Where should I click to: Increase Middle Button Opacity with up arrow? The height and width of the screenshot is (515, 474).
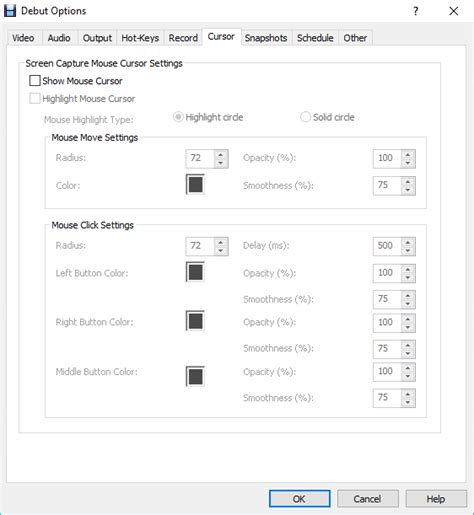coord(408,367)
